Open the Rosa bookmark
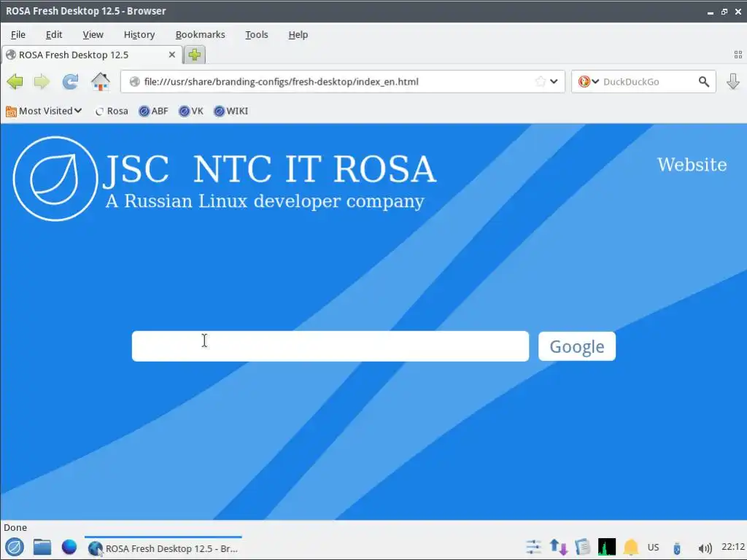The width and height of the screenshot is (747, 560). pos(112,111)
